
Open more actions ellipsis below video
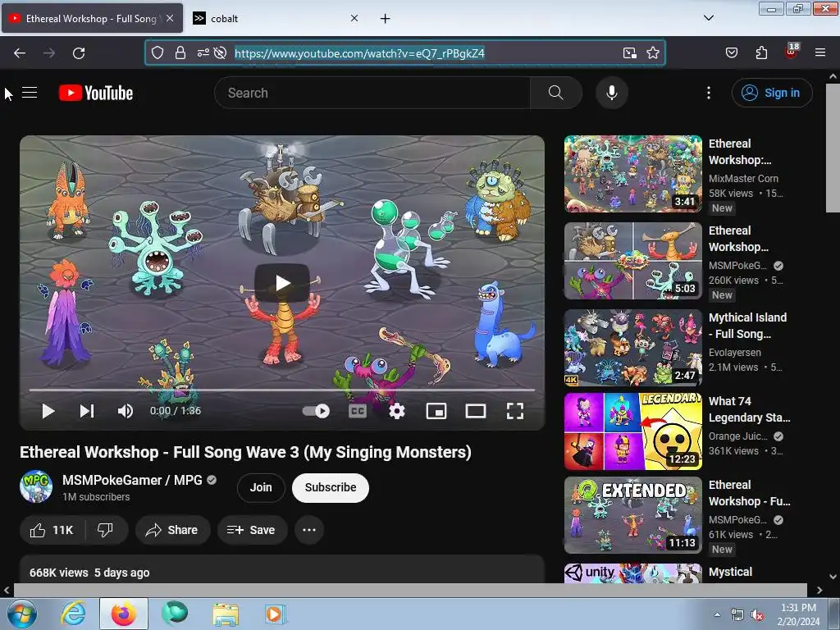coord(309,530)
